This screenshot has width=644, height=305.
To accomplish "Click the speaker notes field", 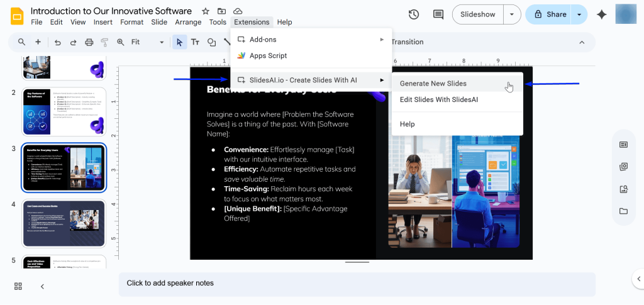I will (x=357, y=284).
